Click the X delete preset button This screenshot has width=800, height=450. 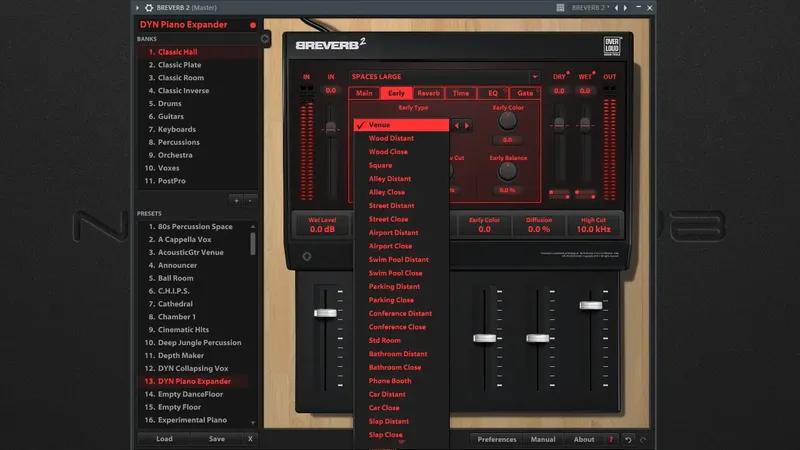point(250,439)
